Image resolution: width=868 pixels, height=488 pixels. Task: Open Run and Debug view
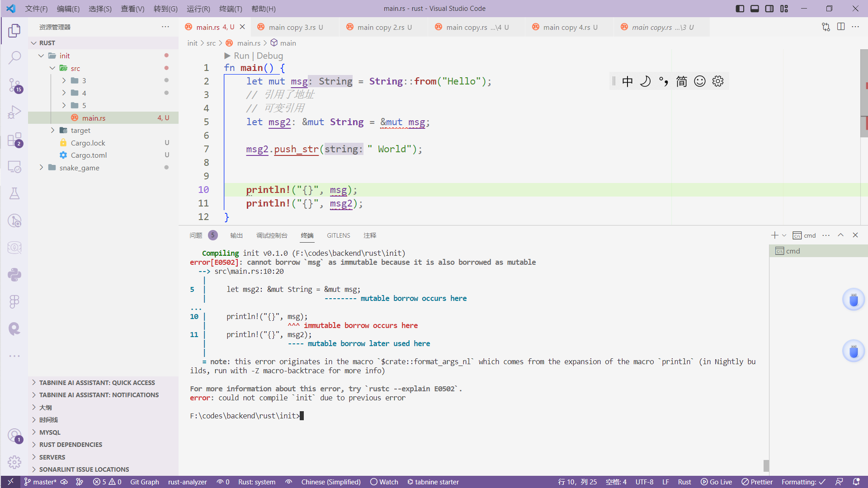[x=14, y=112]
